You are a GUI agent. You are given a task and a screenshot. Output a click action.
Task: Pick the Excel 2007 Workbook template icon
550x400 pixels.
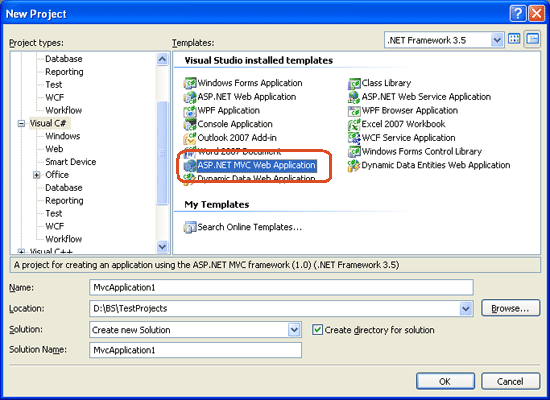[354, 124]
